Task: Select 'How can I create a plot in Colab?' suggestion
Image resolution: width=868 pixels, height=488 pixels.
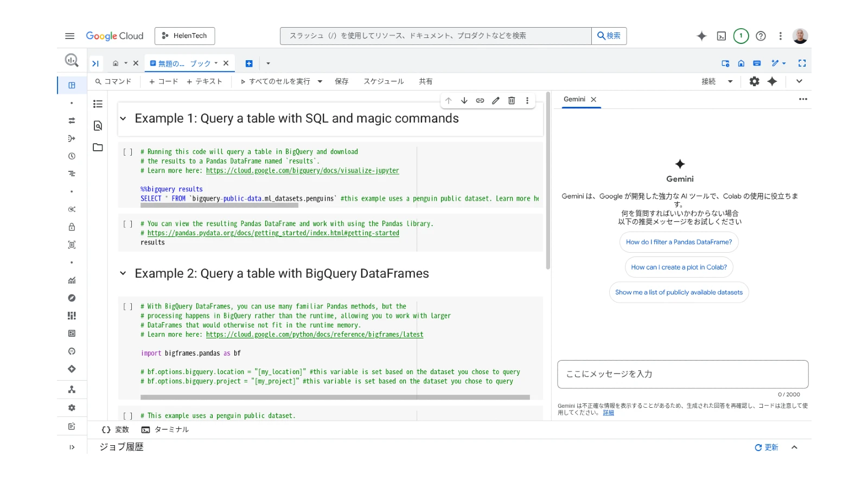Action: click(x=679, y=267)
